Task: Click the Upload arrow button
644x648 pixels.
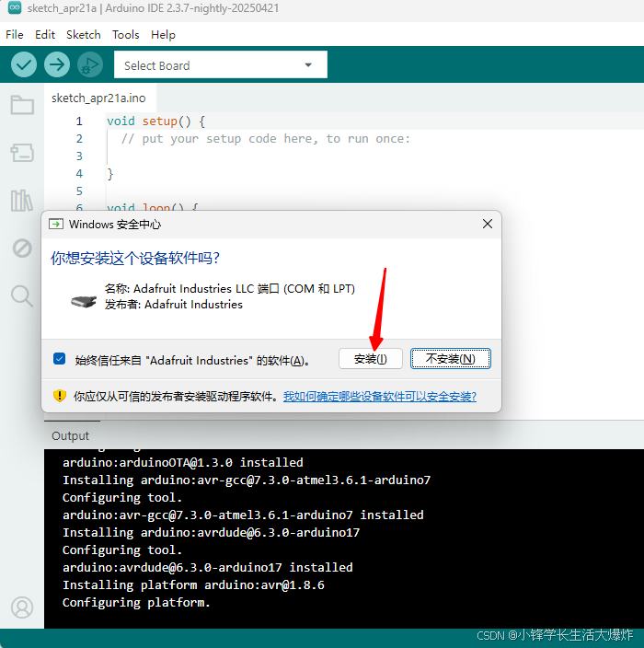Action: click(57, 64)
